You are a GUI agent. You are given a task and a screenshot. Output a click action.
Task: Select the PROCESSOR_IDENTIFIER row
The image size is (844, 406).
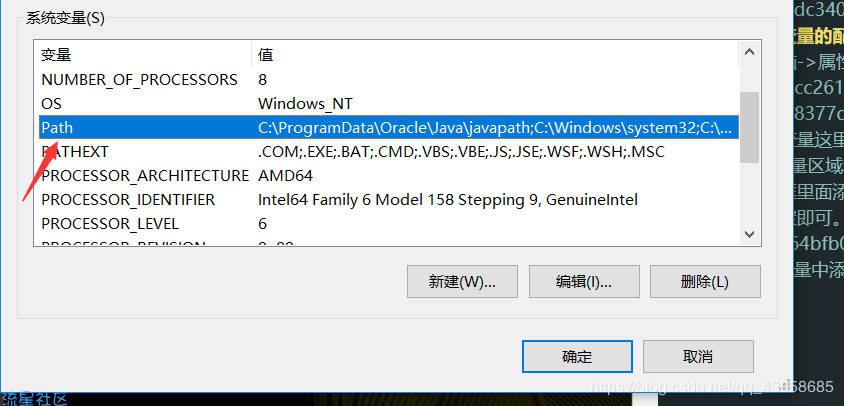click(x=389, y=200)
